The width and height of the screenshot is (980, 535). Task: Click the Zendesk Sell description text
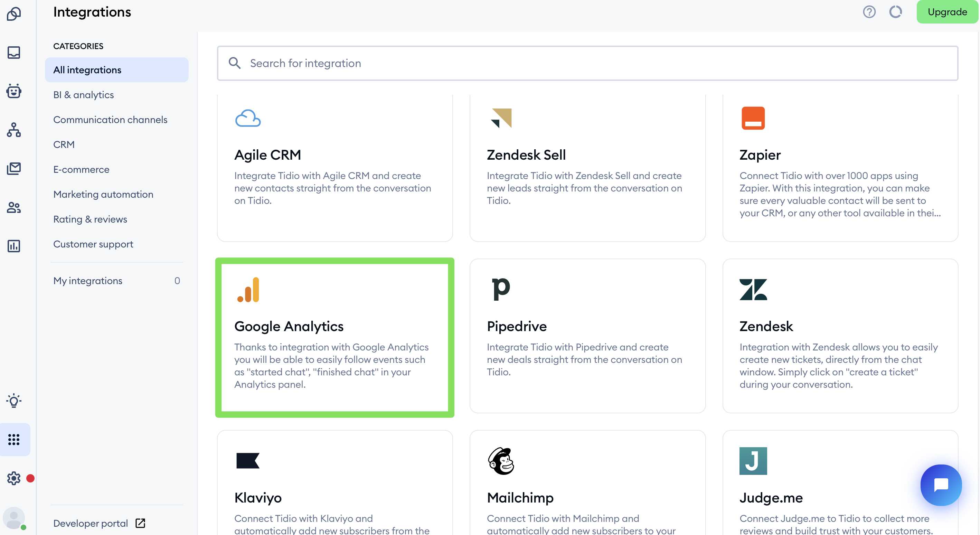tap(584, 188)
